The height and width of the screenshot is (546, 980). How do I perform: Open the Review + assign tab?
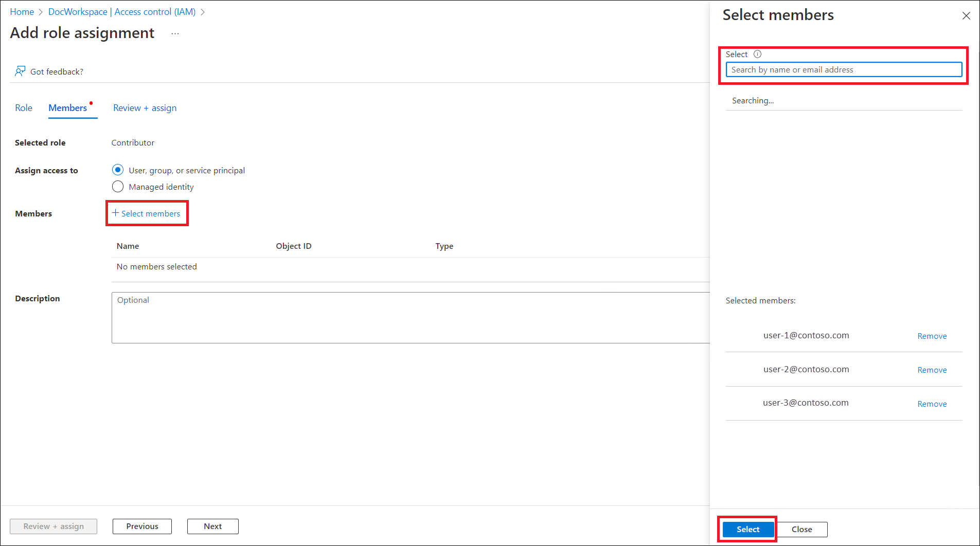tap(145, 108)
